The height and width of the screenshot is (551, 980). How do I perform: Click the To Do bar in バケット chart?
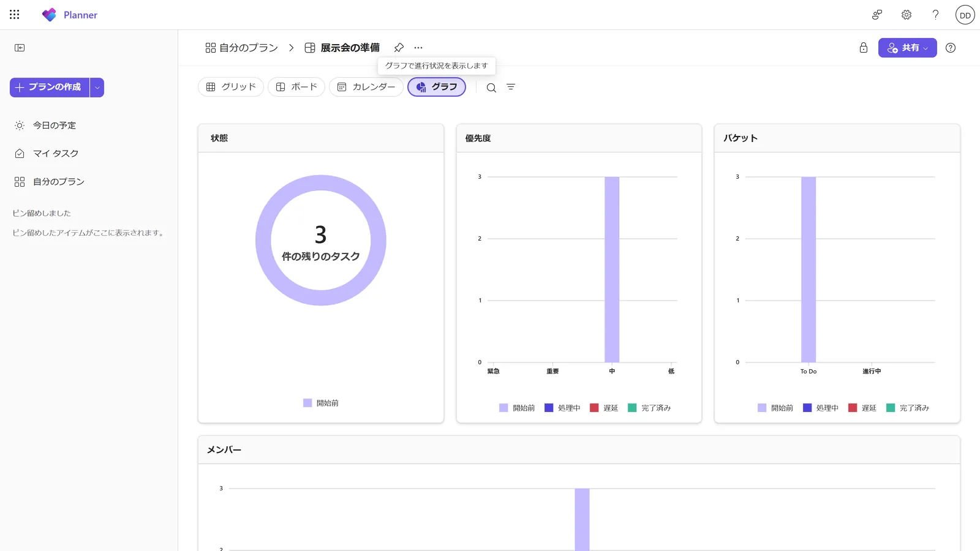[x=809, y=269]
